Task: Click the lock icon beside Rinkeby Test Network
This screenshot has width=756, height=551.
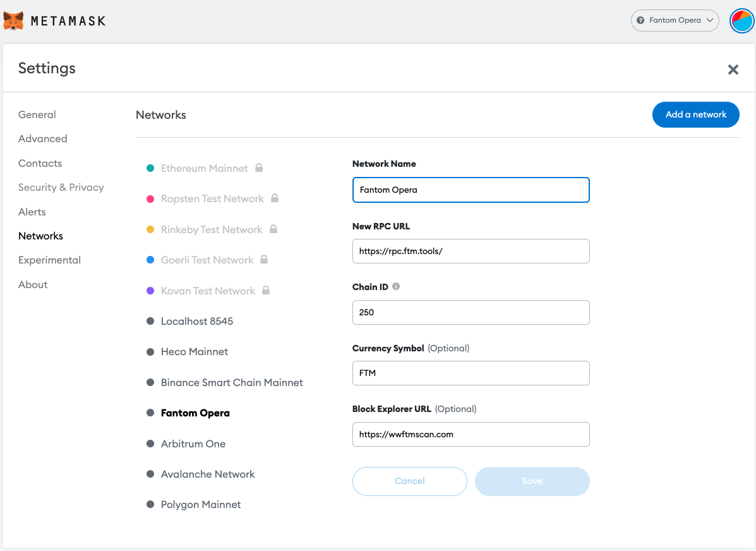Action: click(x=273, y=229)
